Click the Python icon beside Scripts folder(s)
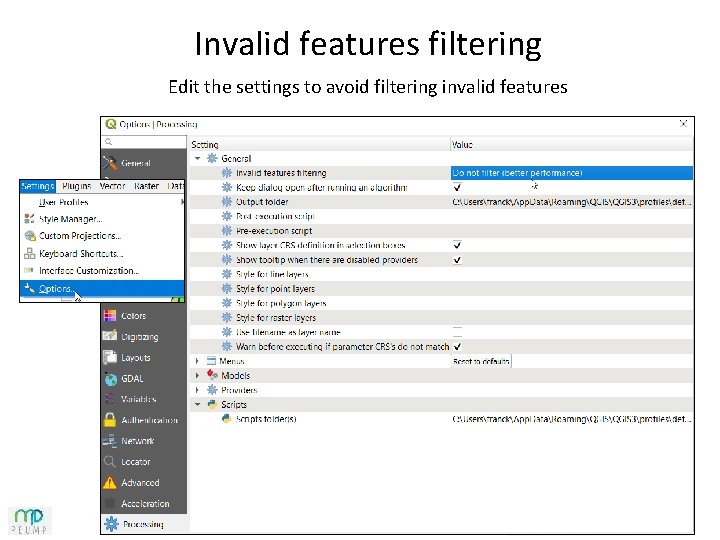This screenshot has width=720, height=540. [226, 418]
